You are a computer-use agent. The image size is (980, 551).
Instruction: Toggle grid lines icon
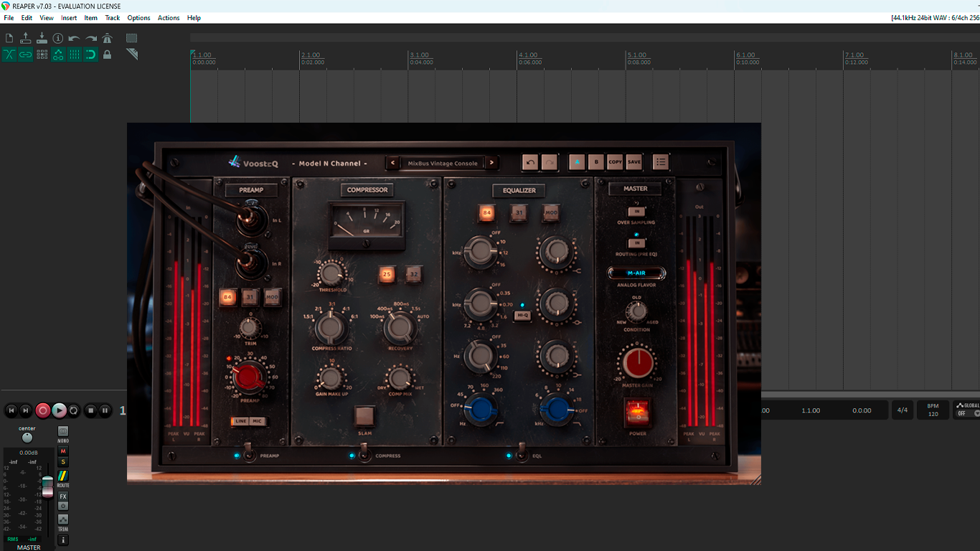coord(75,55)
